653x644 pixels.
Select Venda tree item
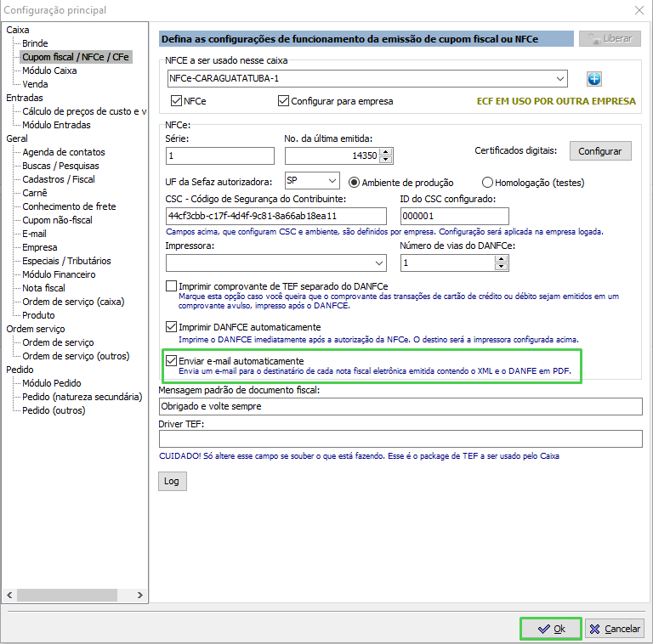pyautogui.click(x=35, y=84)
